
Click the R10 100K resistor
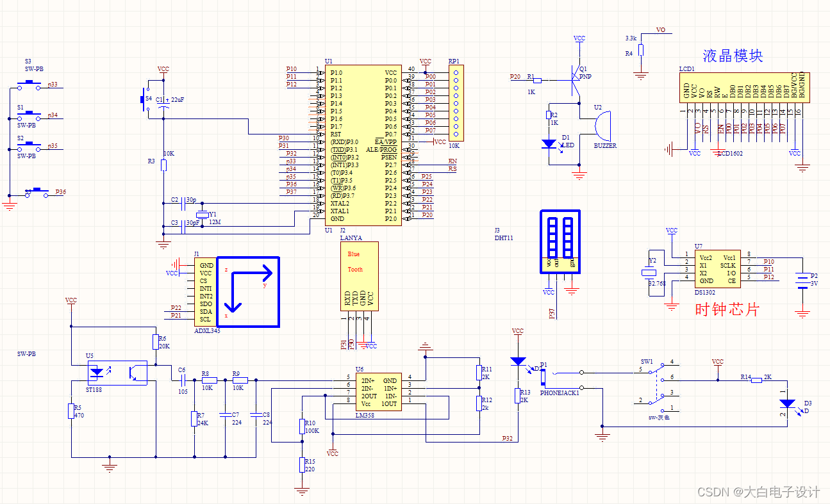(x=301, y=427)
